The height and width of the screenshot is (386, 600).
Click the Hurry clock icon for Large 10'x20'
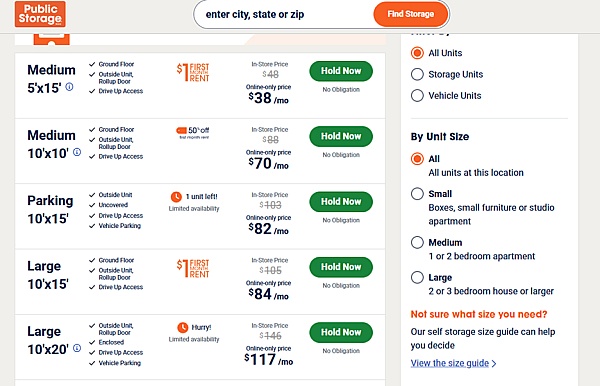[x=183, y=327]
